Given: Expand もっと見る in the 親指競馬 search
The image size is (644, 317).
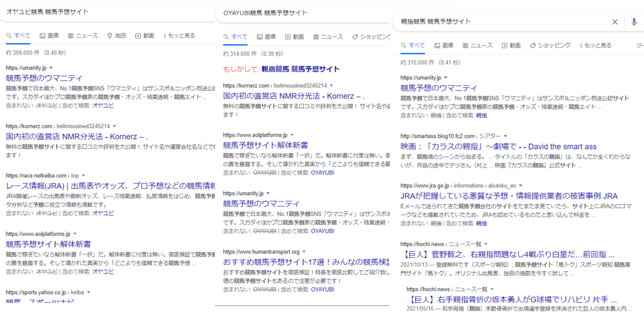Looking at the screenshot, I should 595,46.
